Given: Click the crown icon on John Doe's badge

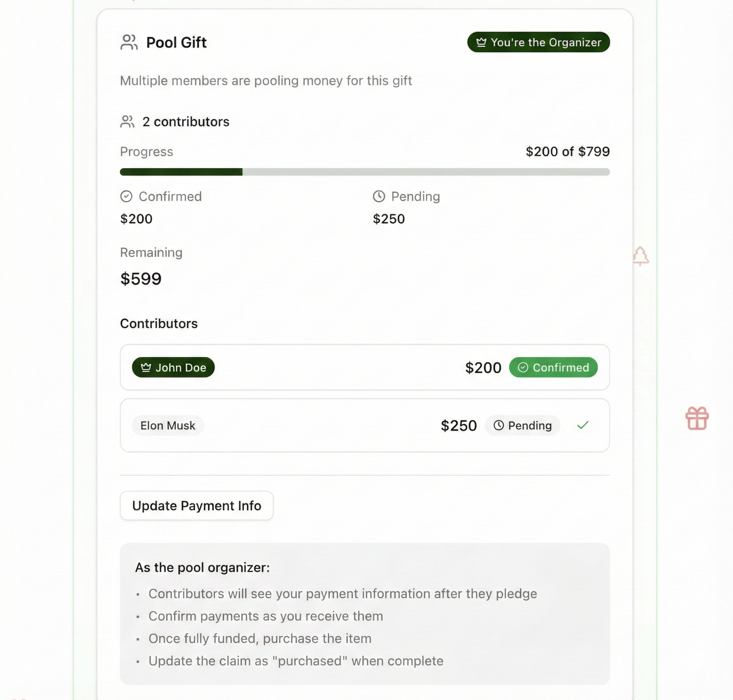Looking at the screenshot, I should click(146, 367).
